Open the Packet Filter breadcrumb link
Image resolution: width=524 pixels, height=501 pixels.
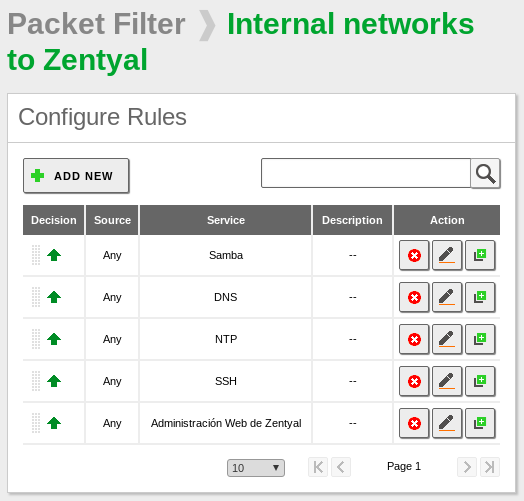[96, 24]
